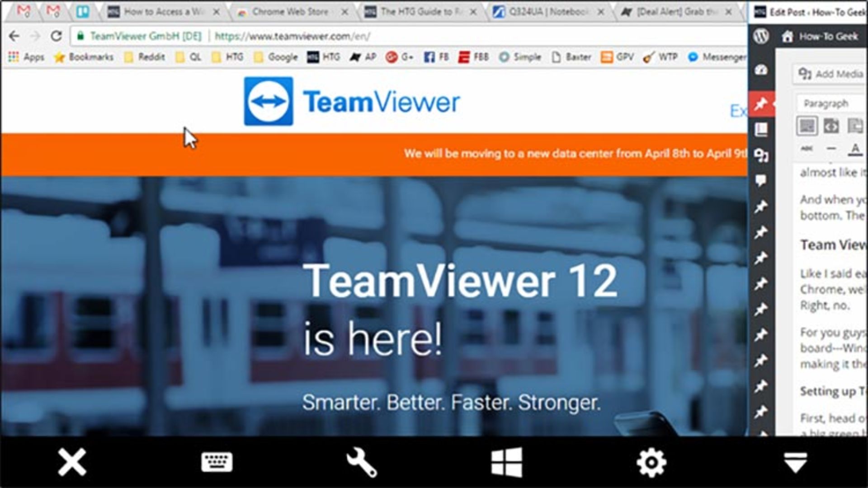The image size is (868, 488).
Task: Close the remote session with X icon
Action: click(x=72, y=462)
